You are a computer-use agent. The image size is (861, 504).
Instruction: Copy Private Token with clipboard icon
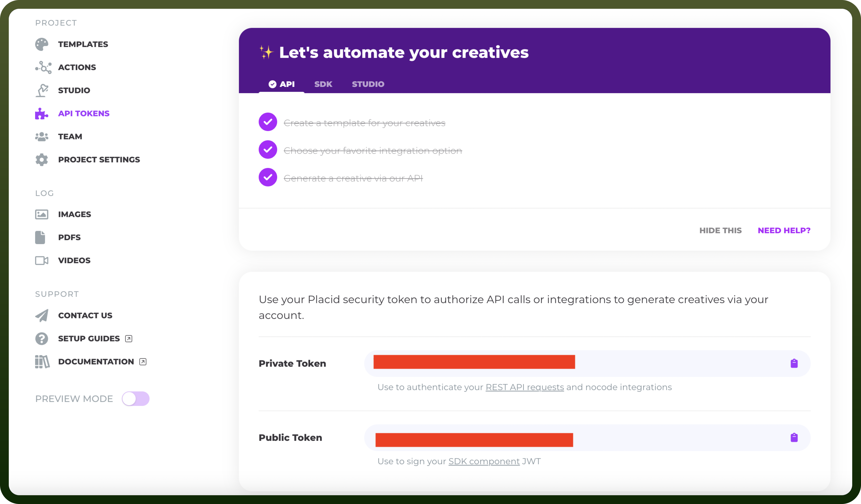pos(794,363)
